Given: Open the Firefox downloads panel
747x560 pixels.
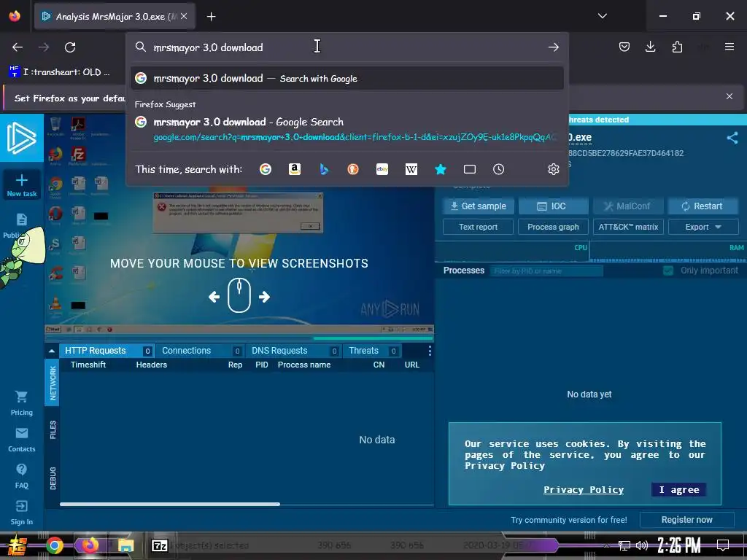Looking at the screenshot, I should click(650, 47).
